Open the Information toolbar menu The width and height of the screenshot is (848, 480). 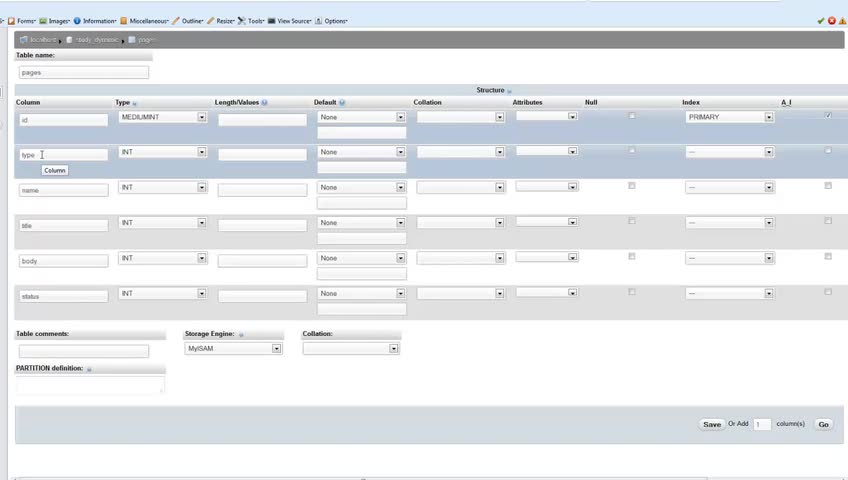tap(95, 21)
